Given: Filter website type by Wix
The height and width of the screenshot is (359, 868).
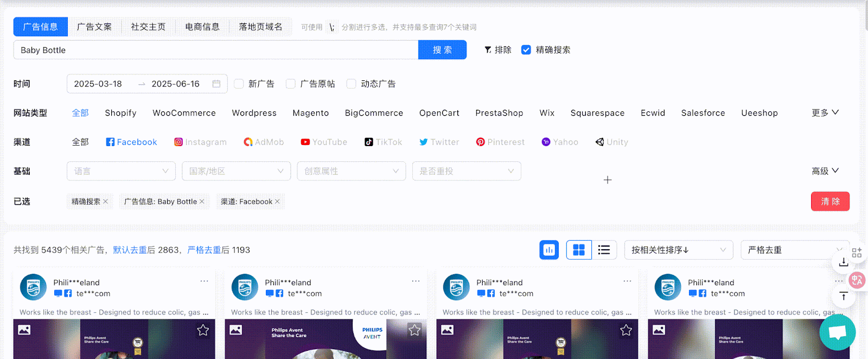Looking at the screenshot, I should tap(547, 113).
